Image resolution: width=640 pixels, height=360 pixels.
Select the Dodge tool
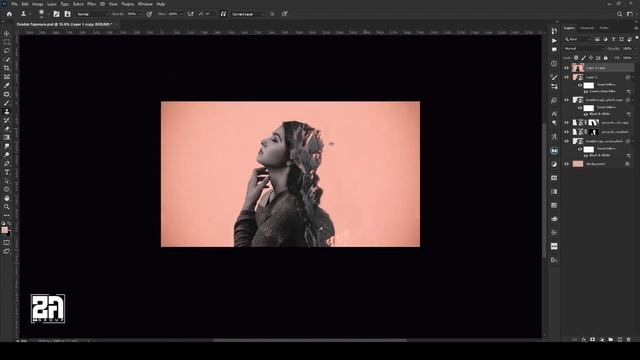(7, 155)
